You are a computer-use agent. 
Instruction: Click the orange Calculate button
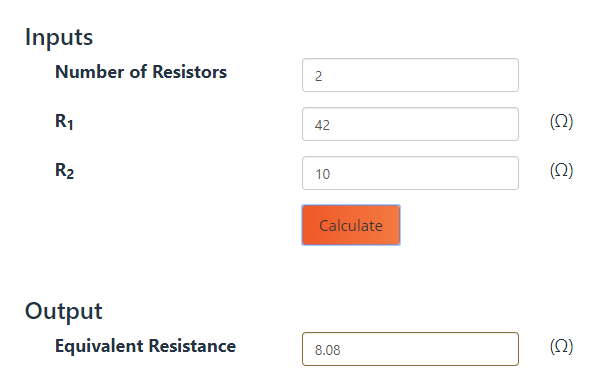click(351, 225)
